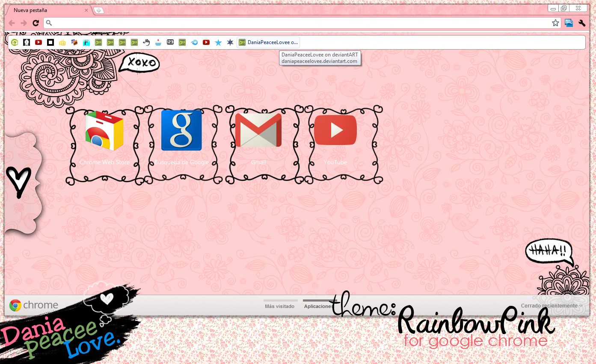The image size is (596, 364).
Task: Launch the Chrome Web Store app
Action: click(104, 137)
